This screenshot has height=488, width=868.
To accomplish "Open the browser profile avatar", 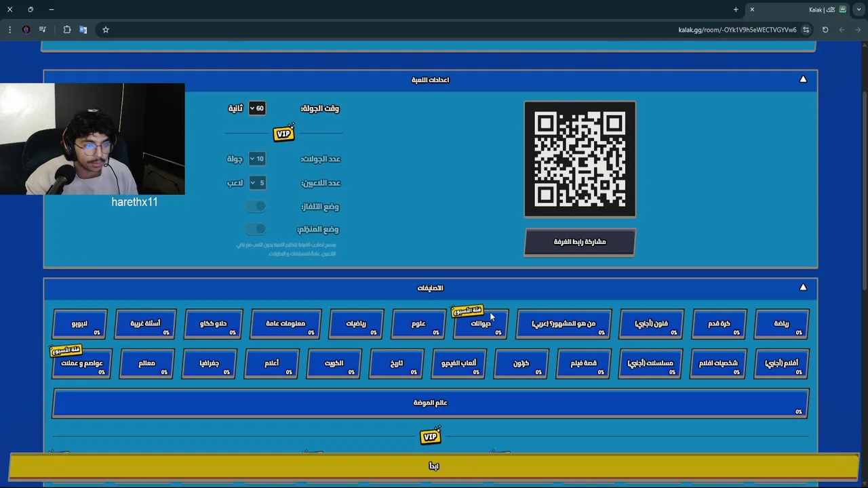I will click(x=26, y=30).
